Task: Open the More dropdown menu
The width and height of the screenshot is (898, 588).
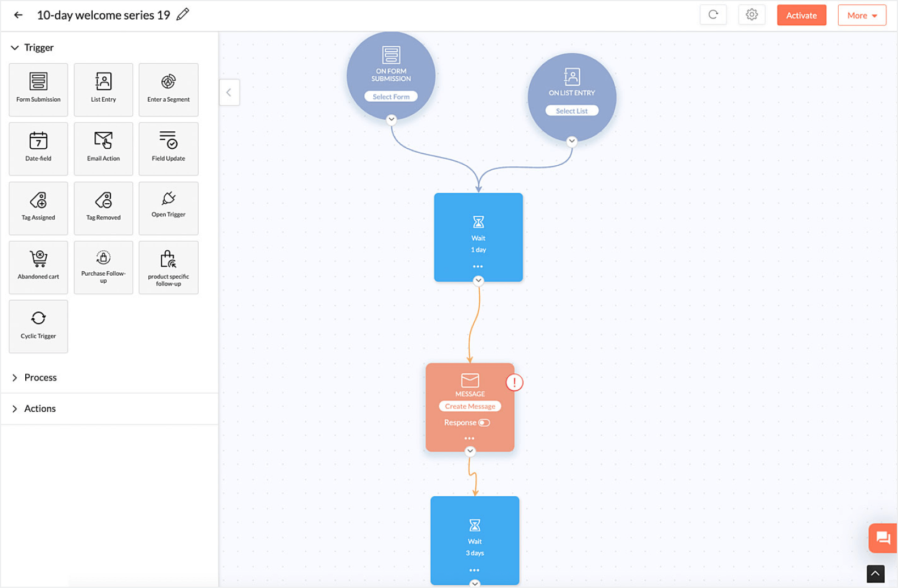Action: coord(862,15)
